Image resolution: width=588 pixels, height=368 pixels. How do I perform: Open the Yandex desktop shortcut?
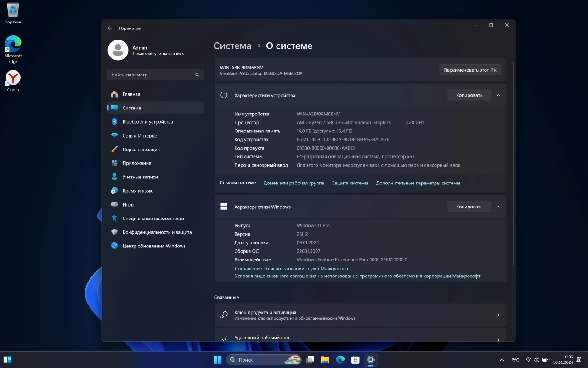[13, 80]
